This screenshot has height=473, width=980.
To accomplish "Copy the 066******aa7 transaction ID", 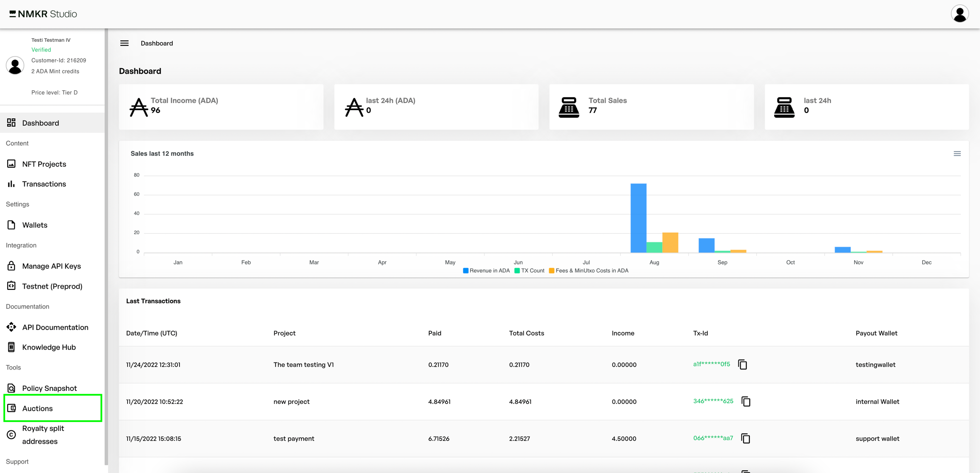I will [x=745, y=439].
